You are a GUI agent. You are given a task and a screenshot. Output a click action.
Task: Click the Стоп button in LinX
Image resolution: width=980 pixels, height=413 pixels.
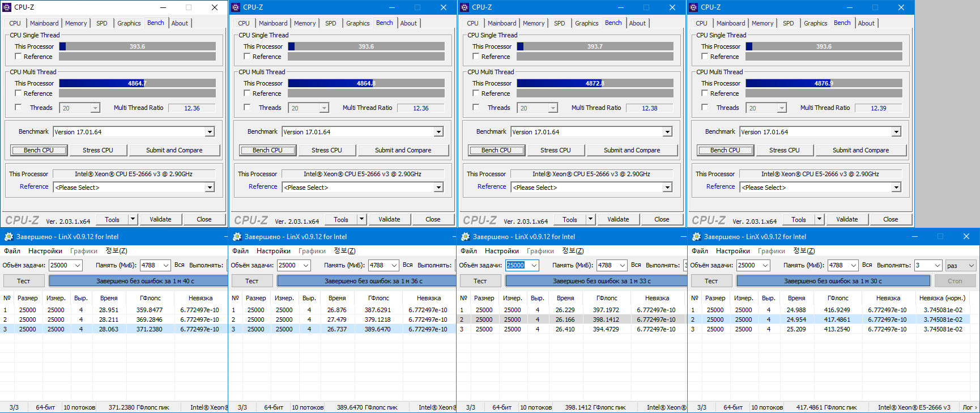955,281
